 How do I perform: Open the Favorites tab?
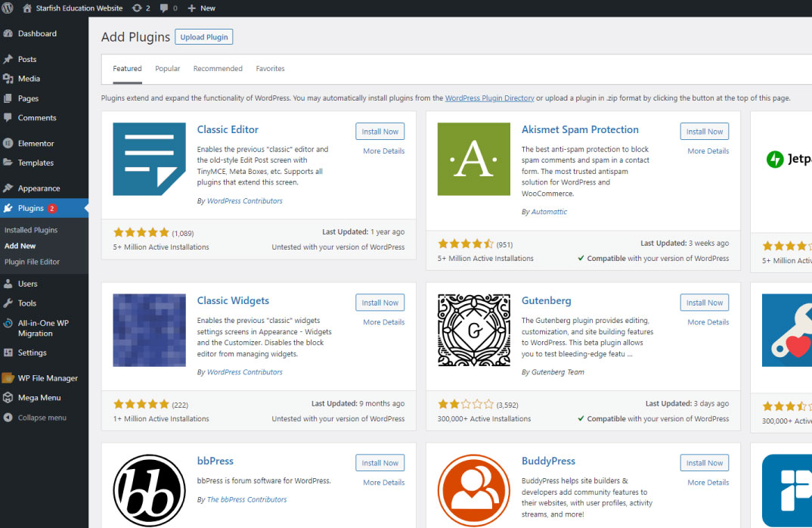270,69
